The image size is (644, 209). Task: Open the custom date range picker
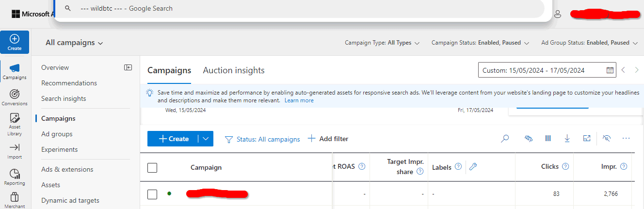(x=547, y=70)
